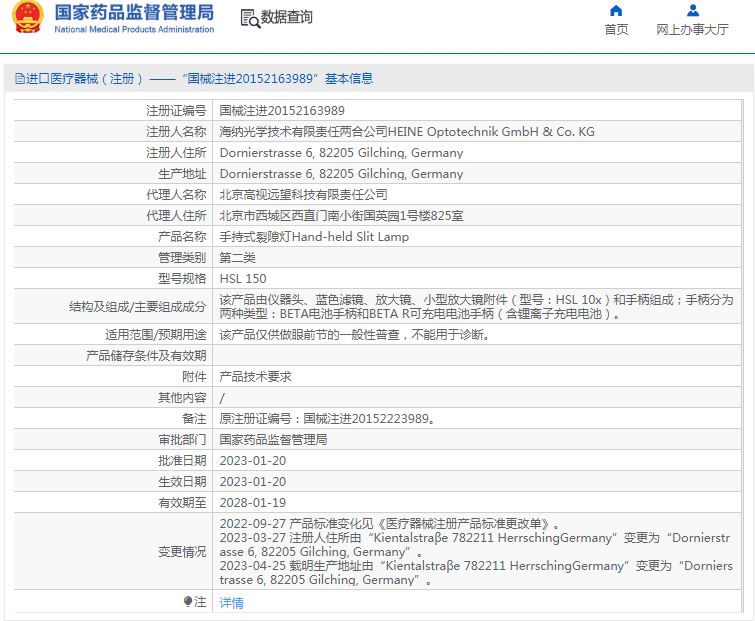Click the National Medical Products Administration subtitle
This screenshot has width=755, height=621.
pos(134,30)
